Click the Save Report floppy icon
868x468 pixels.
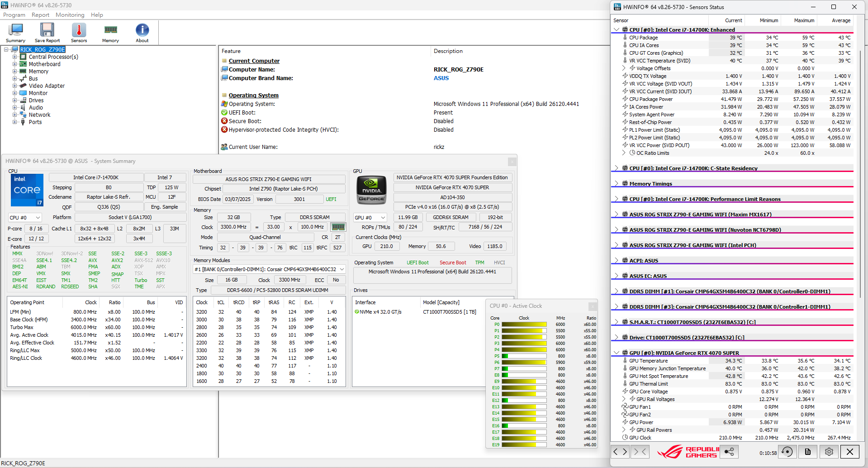pos(47,33)
